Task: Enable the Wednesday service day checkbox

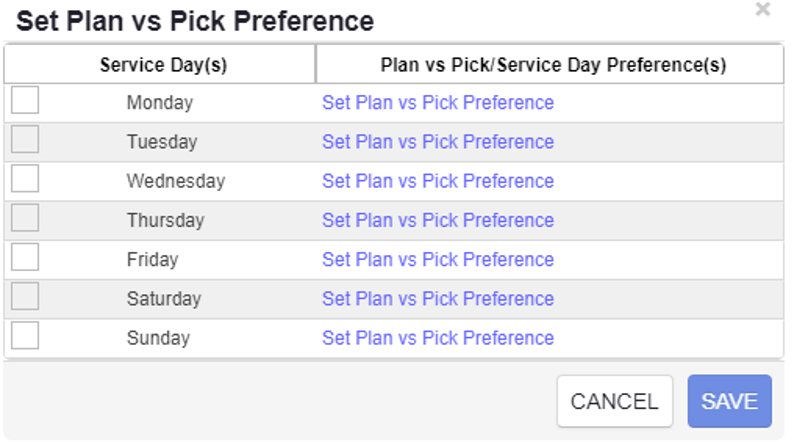Action: 25,179
